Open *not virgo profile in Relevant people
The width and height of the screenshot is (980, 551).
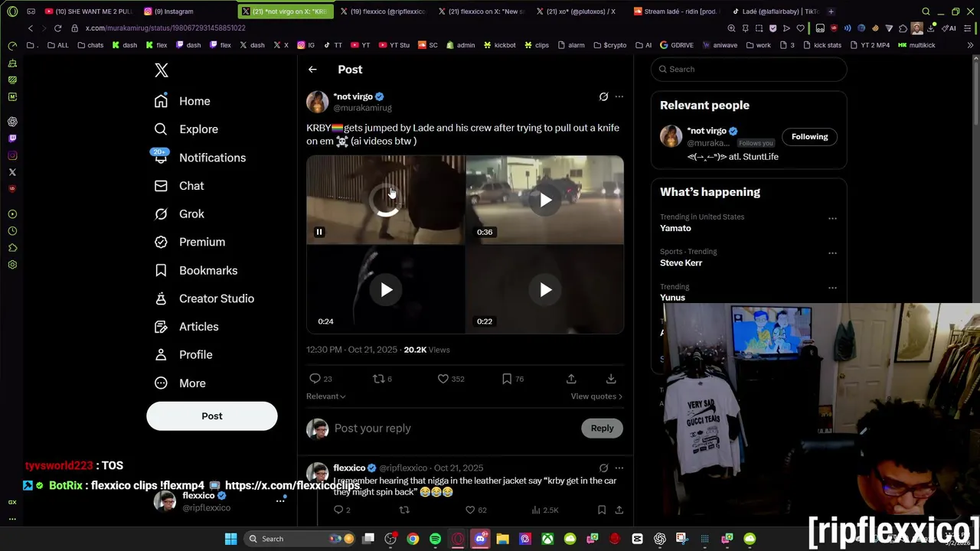pyautogui.click(x=707, y=131)
